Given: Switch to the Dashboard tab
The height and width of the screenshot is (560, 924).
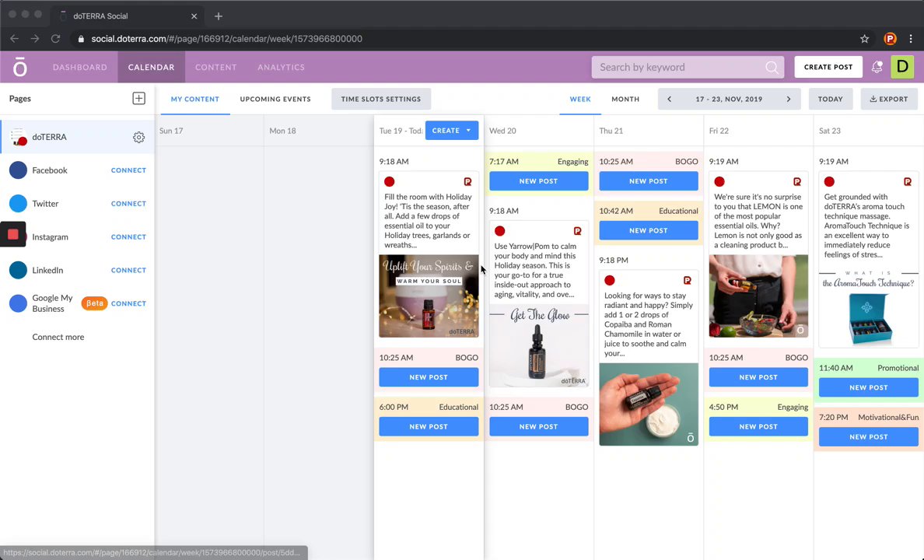Looking at the screenshot, I should tap(80, 67).
